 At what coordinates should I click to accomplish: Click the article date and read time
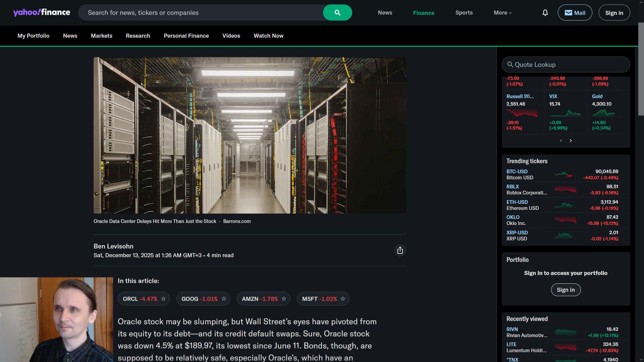tap(163, 256)
